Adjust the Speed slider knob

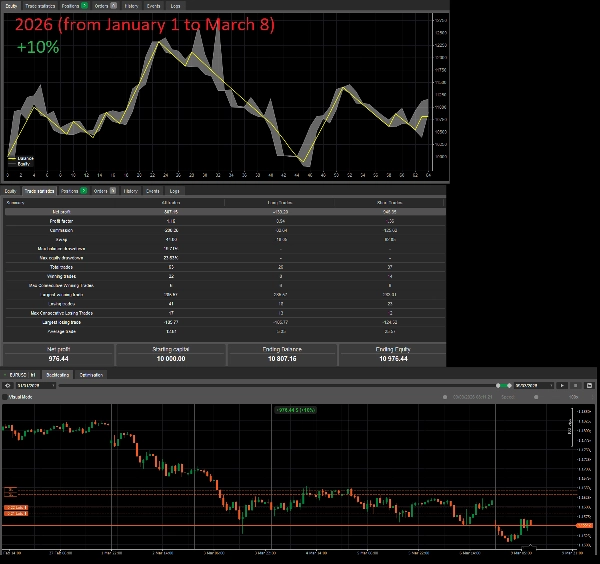point(536,397)
